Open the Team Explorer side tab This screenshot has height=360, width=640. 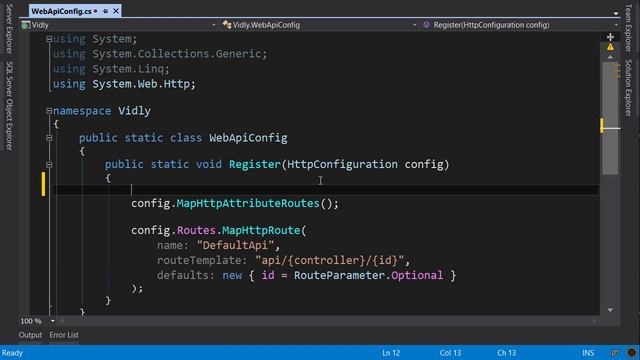629,29
